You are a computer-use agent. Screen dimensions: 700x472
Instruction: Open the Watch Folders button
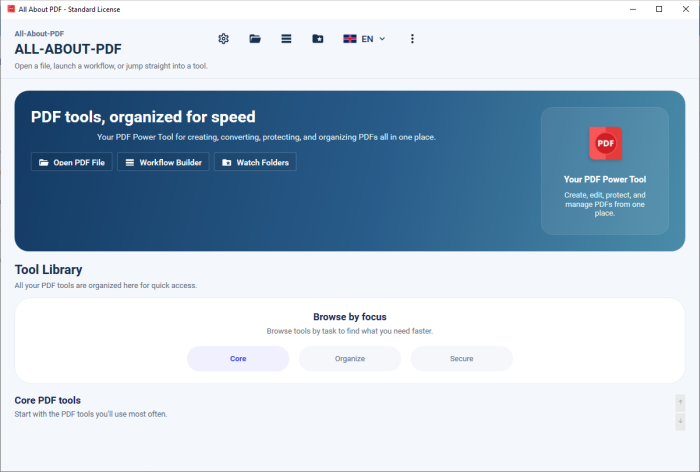pos(255,162)
